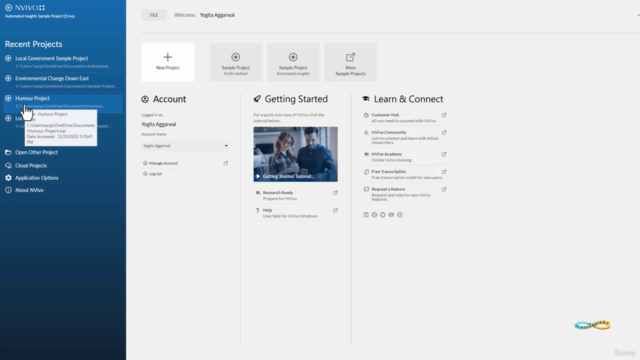Click the Humour Project icon
Viewport: 640px width, 360px height.
click(x=8, y=98)
